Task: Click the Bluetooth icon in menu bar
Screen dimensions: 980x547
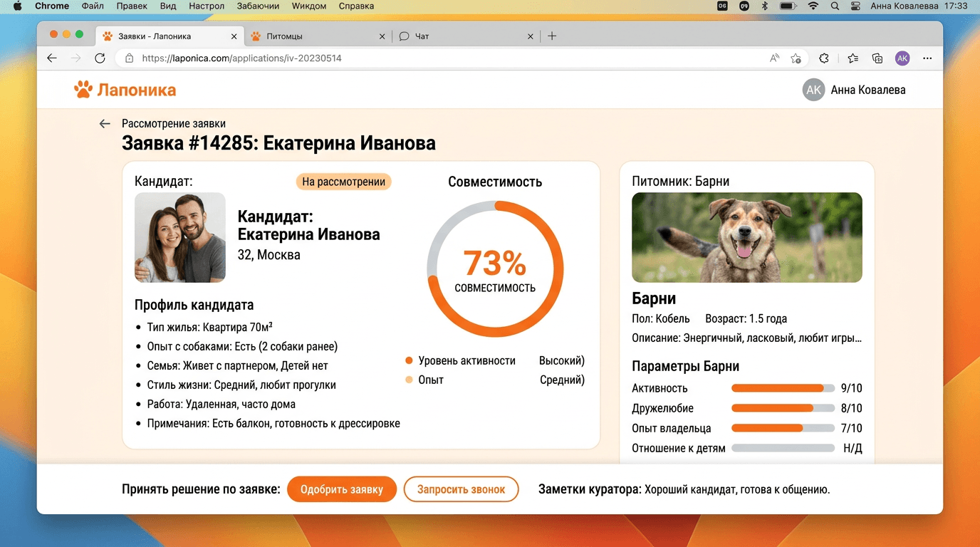Action: [x=765, y=6]
